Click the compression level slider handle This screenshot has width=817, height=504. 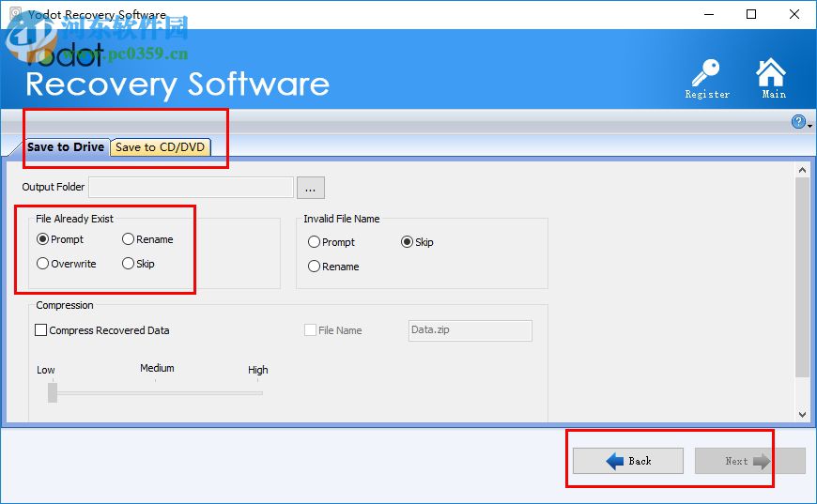(52, 392)
